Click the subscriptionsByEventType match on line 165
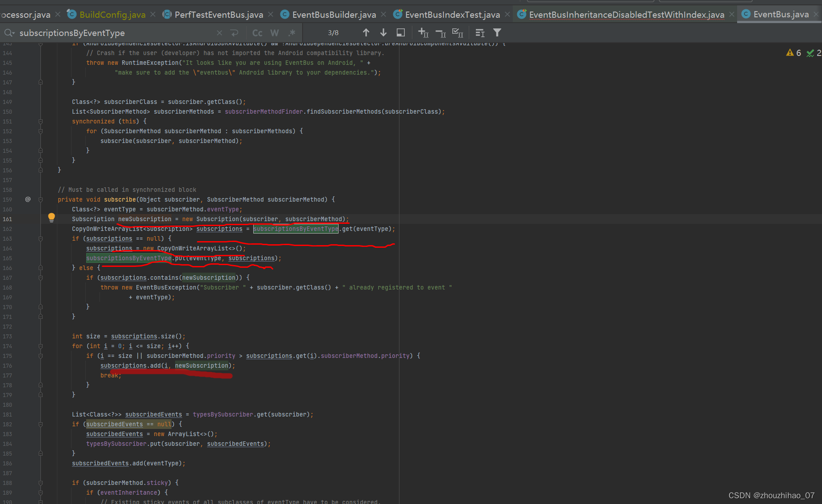The width and height of the screenshot is (822, 504). point(129,258)
